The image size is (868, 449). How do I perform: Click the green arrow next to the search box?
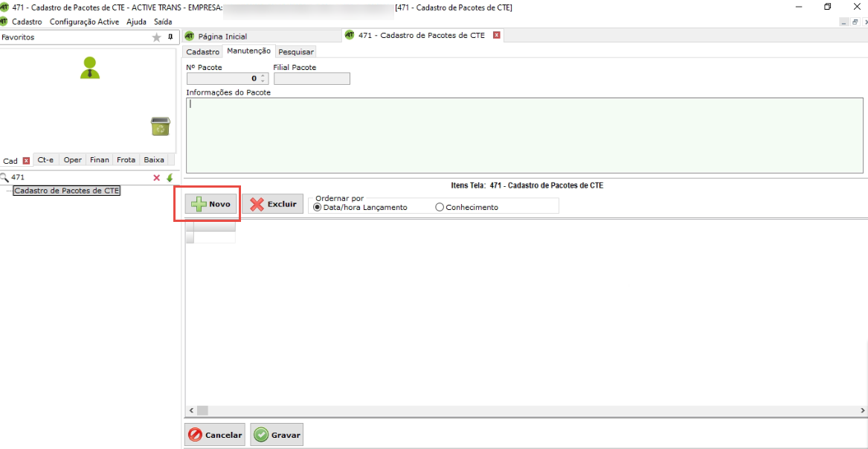(x=170, y=178)
